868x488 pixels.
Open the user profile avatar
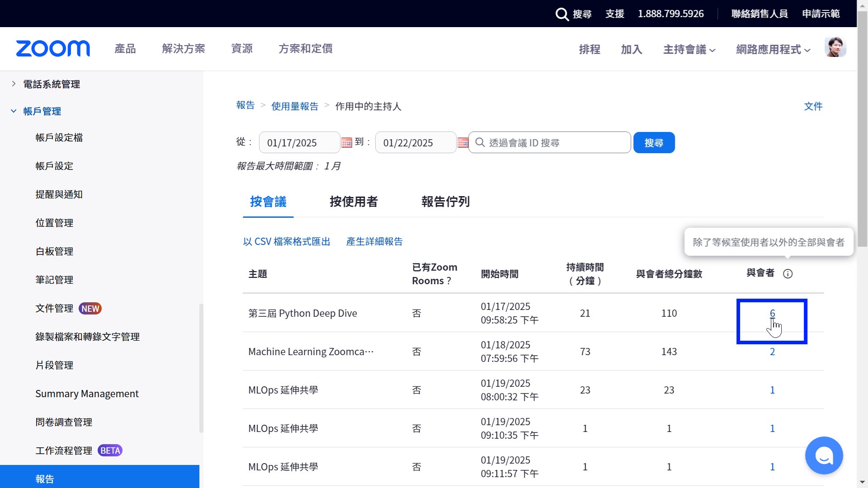pyautogui.click(x=835, y=47)
